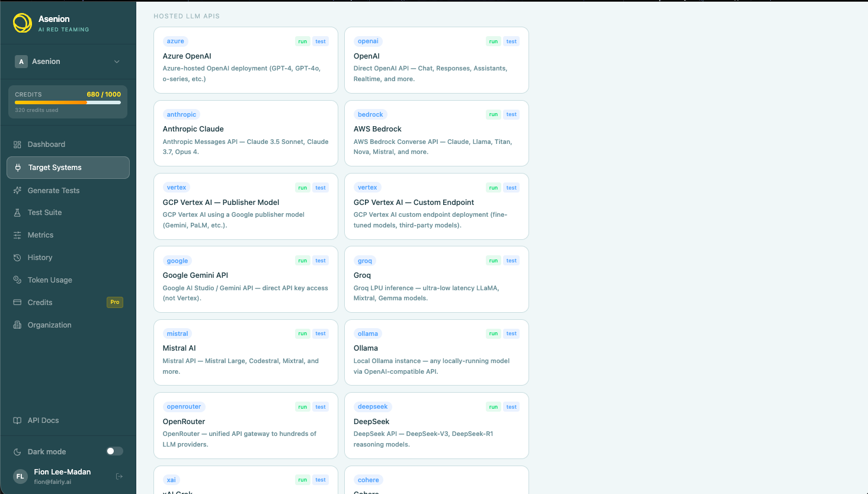Open the Target Systems menu item
The image size is (868, 494).
point(68,168)
